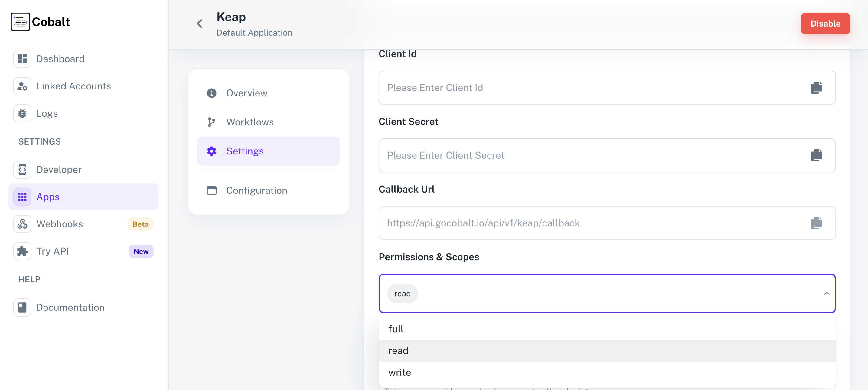Image resolution: width=868 pixels, height=390 pixels.
Task: Copy the Client Secret value
Action: click(816, 155)
